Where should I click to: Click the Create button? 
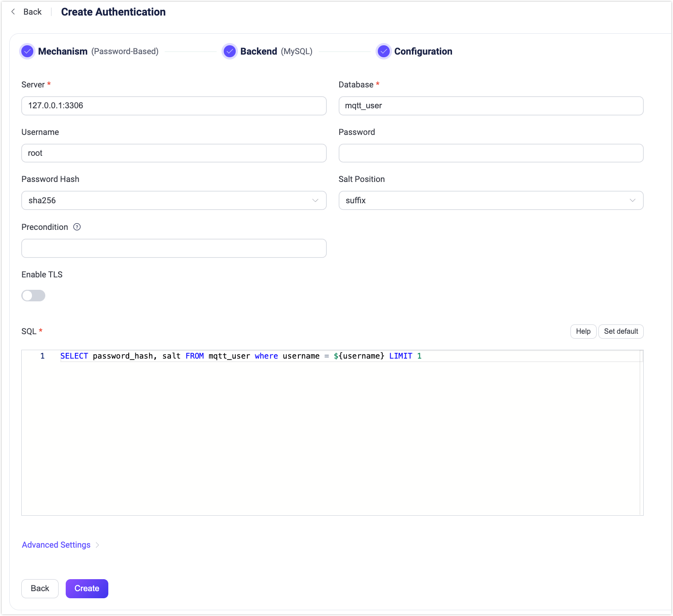pyautogui.click(x=87, y=588)
